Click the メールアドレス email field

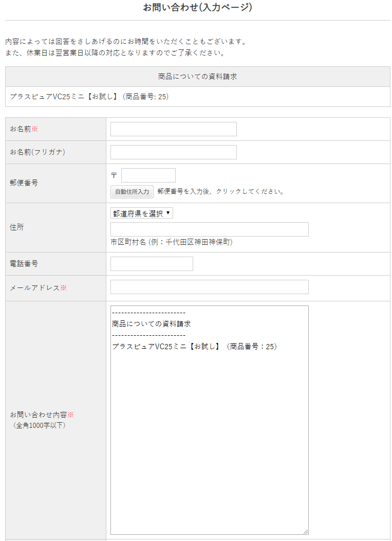click(209, 287)
